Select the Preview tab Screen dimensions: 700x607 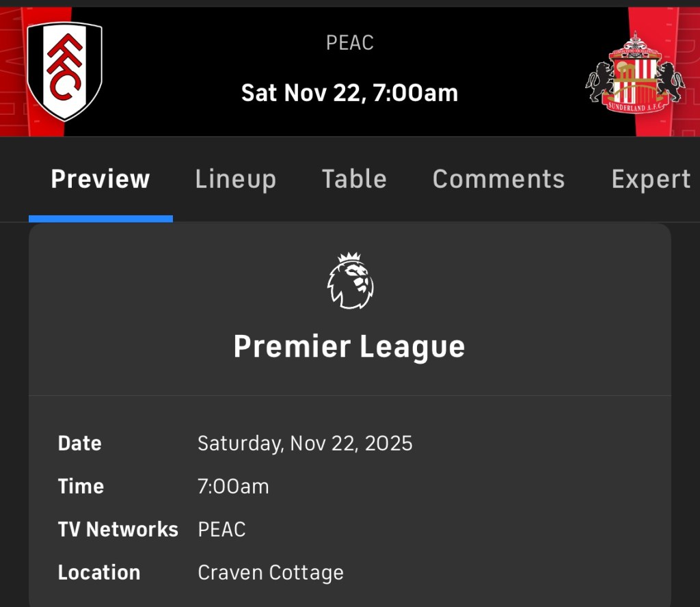[x=100, y=179]
